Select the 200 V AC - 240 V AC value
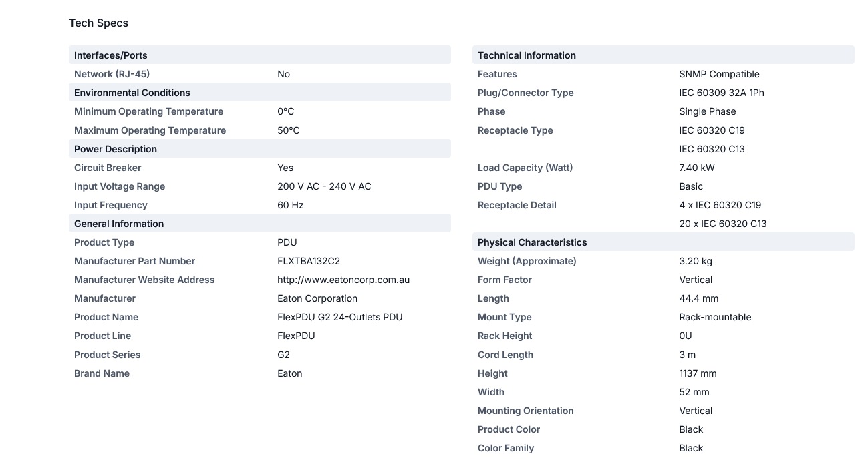 (x=324, y=186)
